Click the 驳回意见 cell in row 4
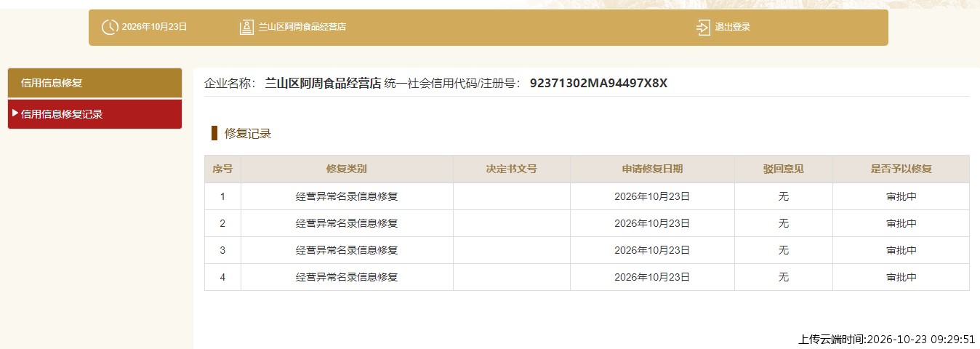Image resolution: width=980 pixels, height=349 pixels. click(x=783, y=277)
